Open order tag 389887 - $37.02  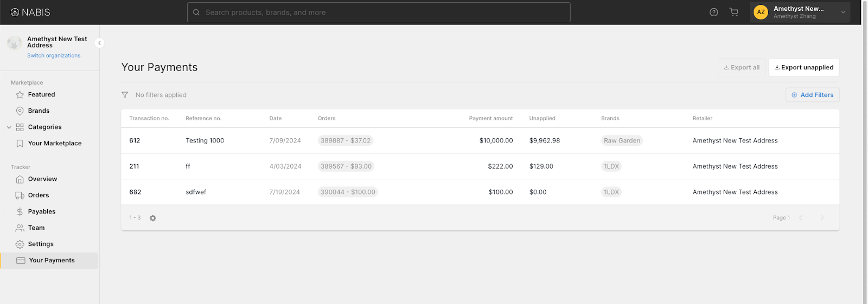(x=346, y=140)
